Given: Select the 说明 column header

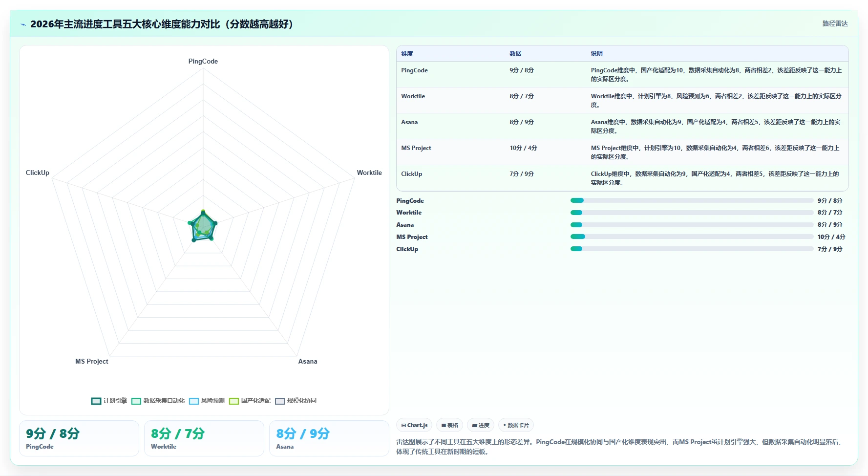Looking at the screenshot, I should (x=596, y=54).
